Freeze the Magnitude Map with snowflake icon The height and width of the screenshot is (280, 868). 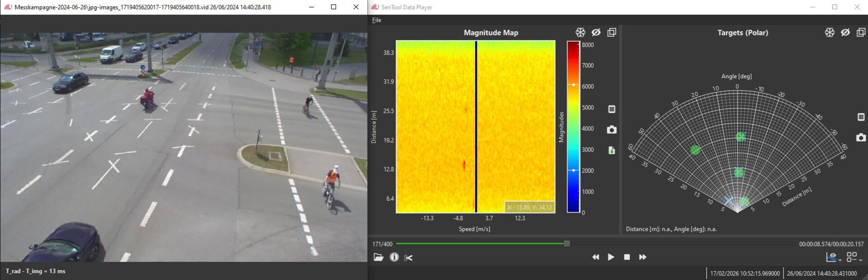tap(580, 32)
